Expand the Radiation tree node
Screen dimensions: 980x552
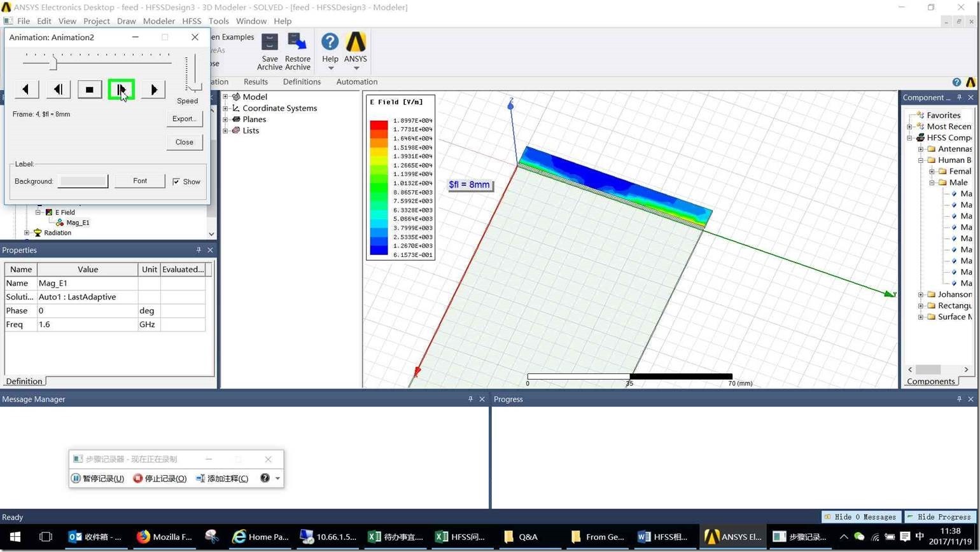(27, 233)
